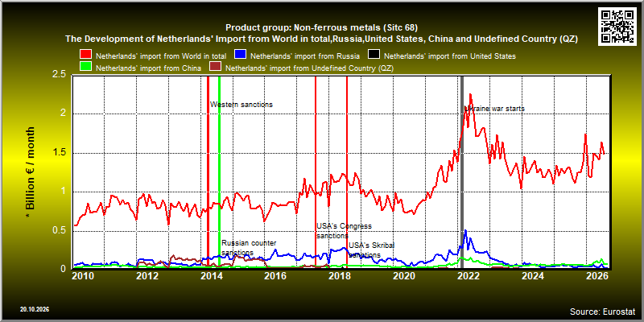This screenshot has width=644, height=322.
Task: Click the x-axis year 2024
Action: pyautogui.click(x=533, y=276)
